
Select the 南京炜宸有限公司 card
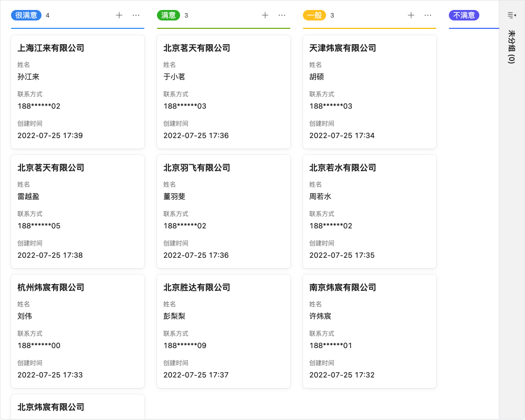pos(369,331)
